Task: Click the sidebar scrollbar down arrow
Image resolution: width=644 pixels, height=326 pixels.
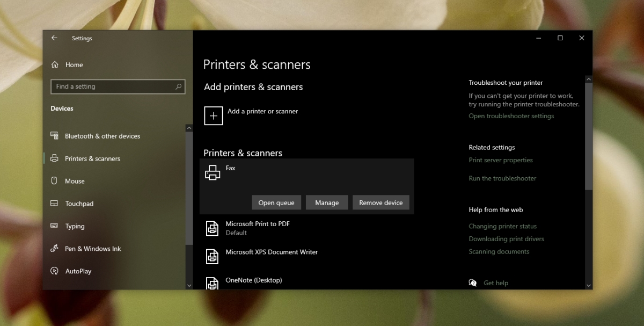Action: 189,286
